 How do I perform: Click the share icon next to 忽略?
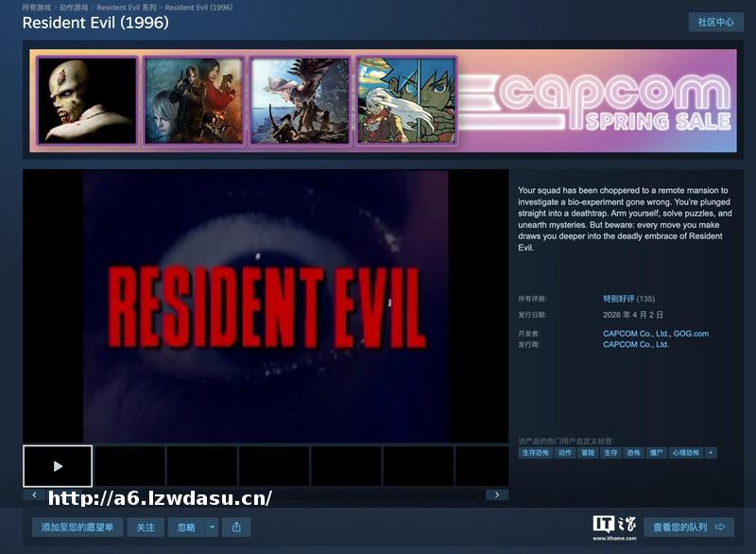point(236,527)
